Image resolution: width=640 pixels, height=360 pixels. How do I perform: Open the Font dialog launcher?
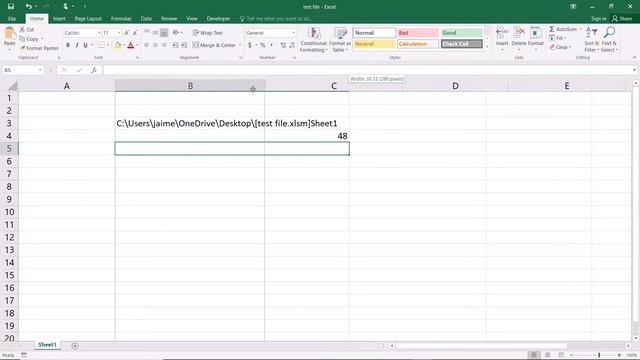point(137,58)
